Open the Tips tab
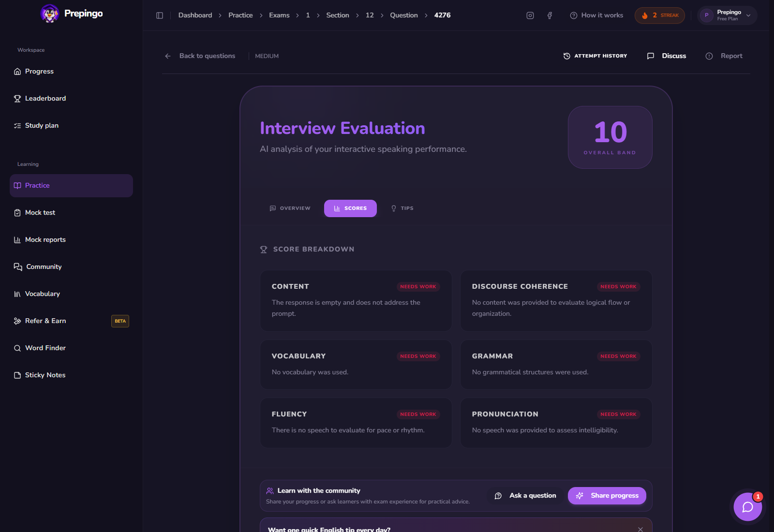774x532 pixels. pos(402,208)
